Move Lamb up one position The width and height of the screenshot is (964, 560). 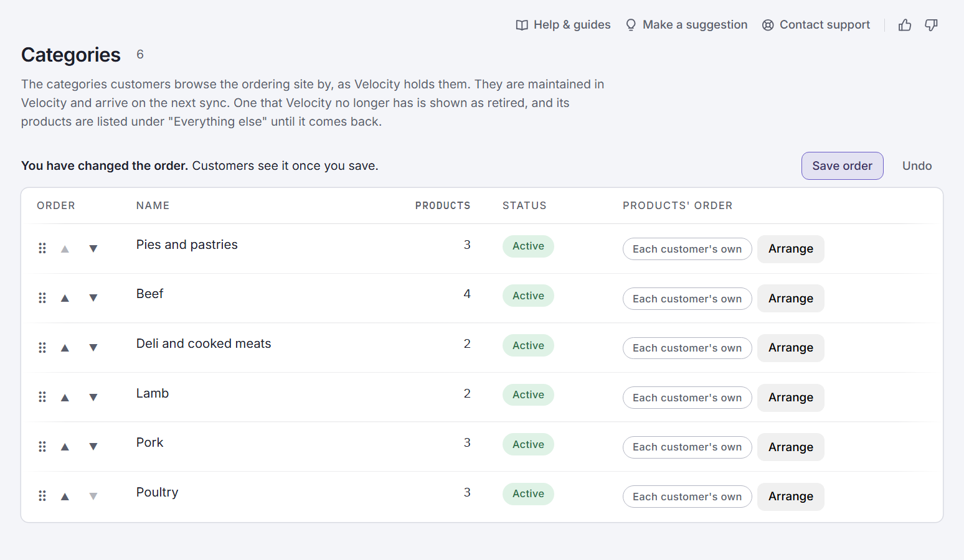[65, 398]
